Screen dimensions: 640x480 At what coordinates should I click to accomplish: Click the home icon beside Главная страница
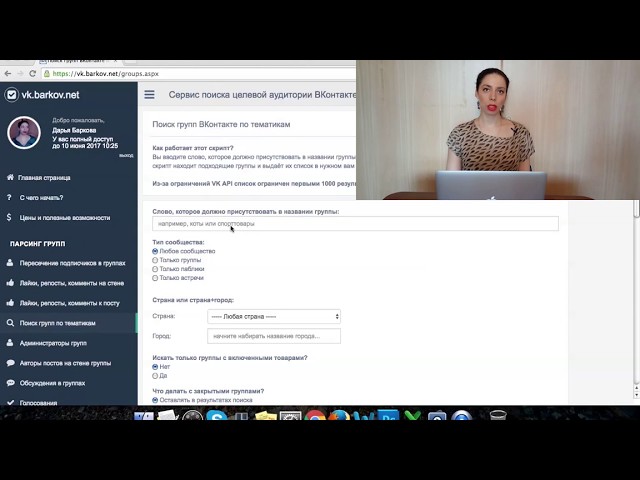tap(10, 177)
